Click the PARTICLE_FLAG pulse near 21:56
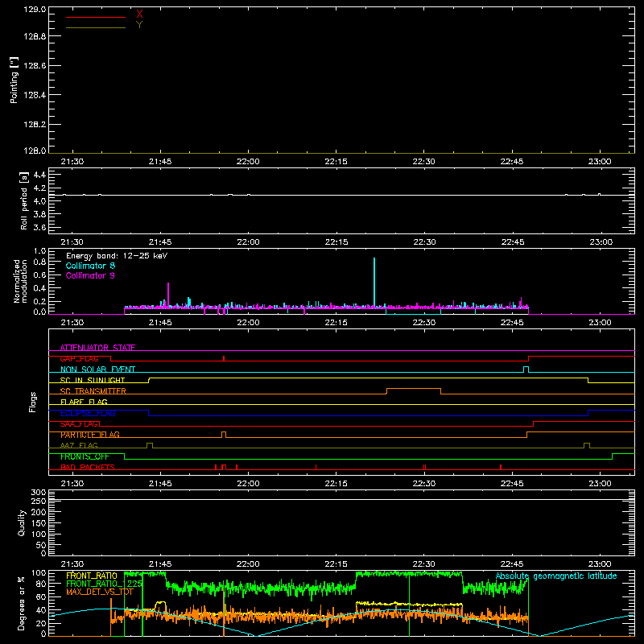Image resolution: width=644 pixels, height=644 pixels. pos(224,434)
